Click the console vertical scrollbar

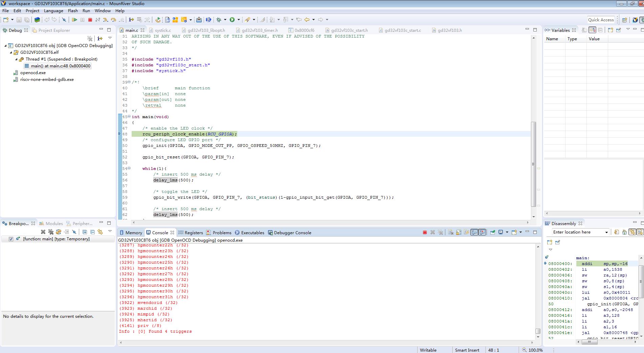click(538, 291)
